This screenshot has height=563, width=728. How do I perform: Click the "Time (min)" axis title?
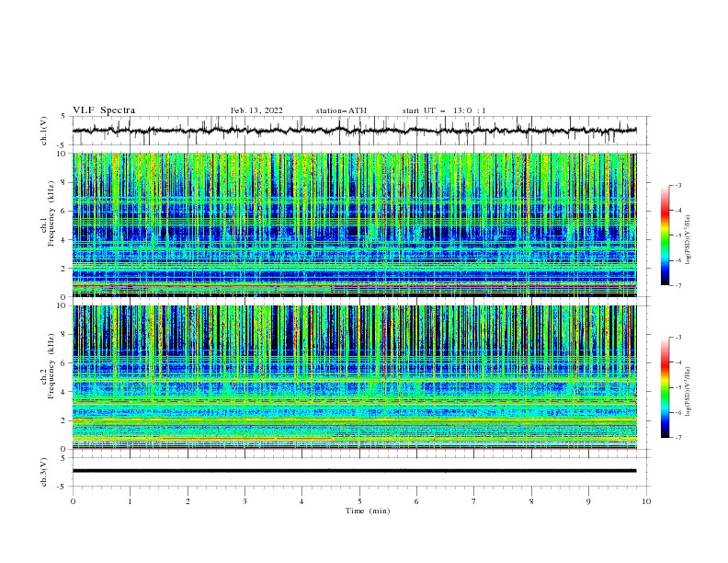pyautogui.click(x=368, y=511)
